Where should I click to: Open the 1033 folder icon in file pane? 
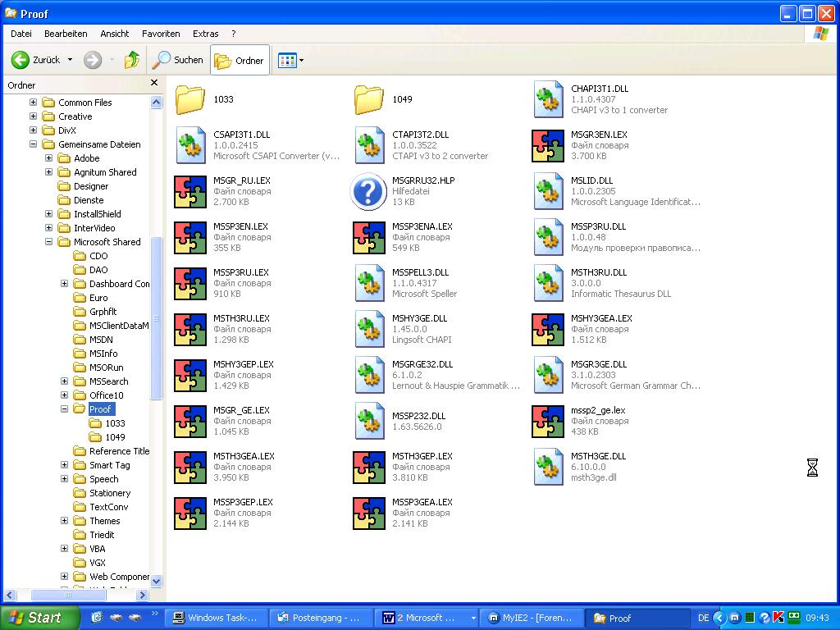190,99
